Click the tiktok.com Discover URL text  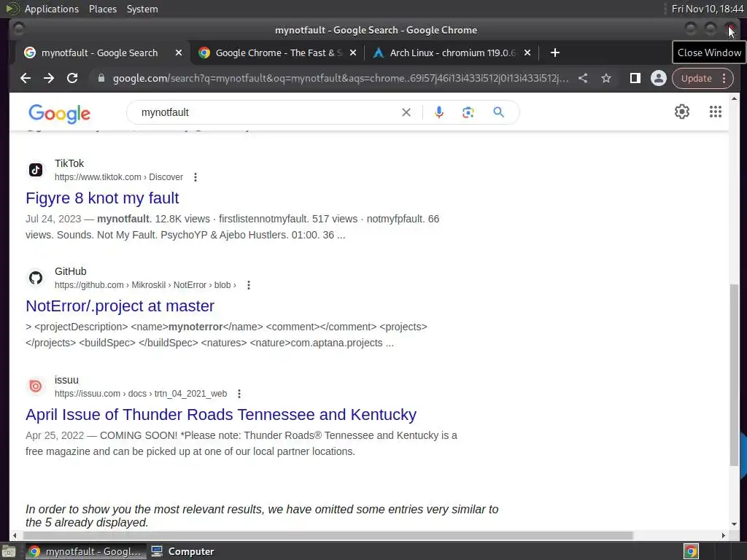pyautogui.click(x=119, y=177)
